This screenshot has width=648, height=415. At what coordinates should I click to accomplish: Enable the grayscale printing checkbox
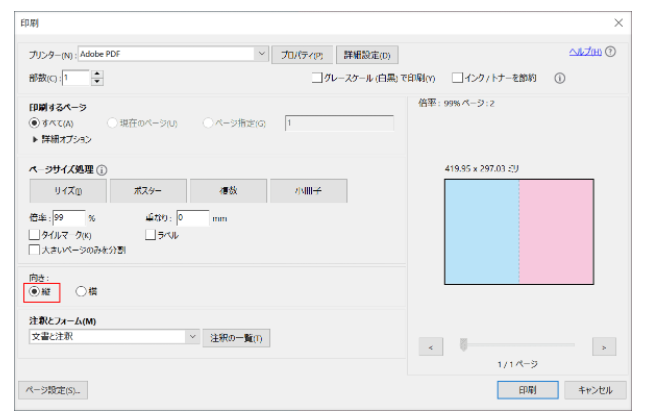(x=317, y=78)
